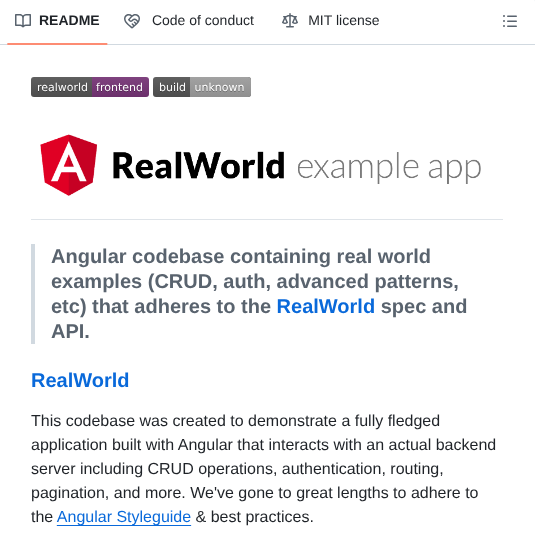The image size is (535, 536).
Task: Follow RealWorld link in the blockquote
Action: pos(326,306)
